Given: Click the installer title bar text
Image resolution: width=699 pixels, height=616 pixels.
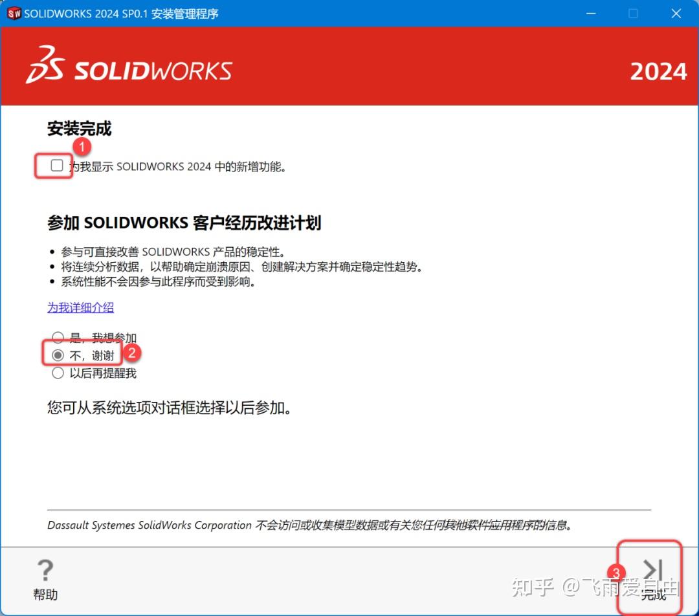Looking at the screenshot, I should 123,13.
